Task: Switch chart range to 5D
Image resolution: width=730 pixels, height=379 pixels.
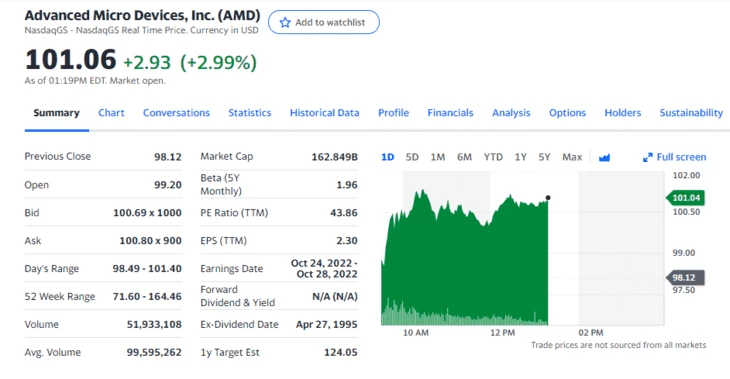Action: (x=412, y=157)
